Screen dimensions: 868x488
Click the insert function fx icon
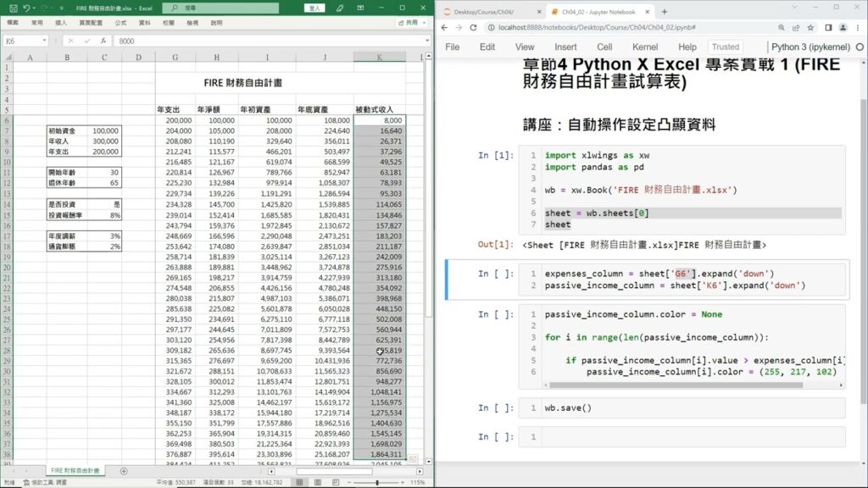click(103, 41)
